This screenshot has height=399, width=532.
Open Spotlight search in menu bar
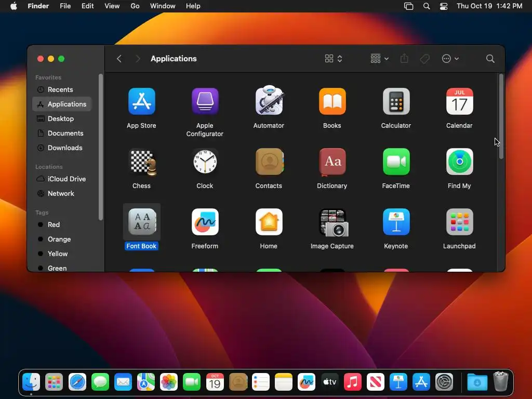427,6
